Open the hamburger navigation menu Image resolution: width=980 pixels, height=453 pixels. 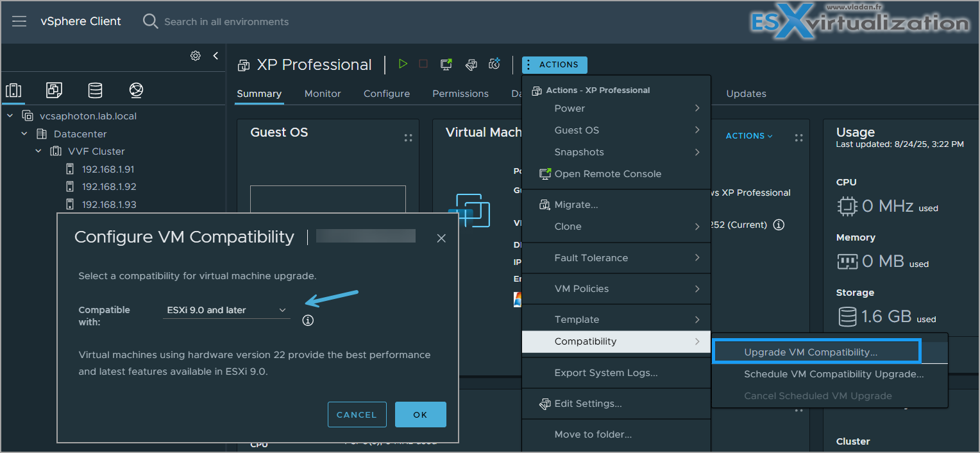tap(19, 21)
